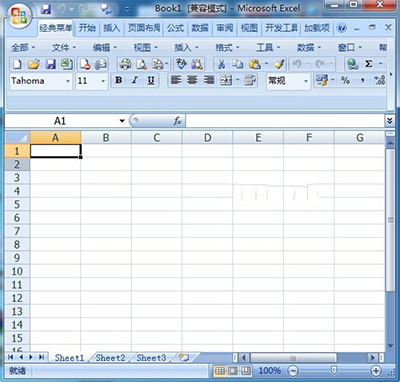Open the 全部 menu dropdown

[23, 48]
